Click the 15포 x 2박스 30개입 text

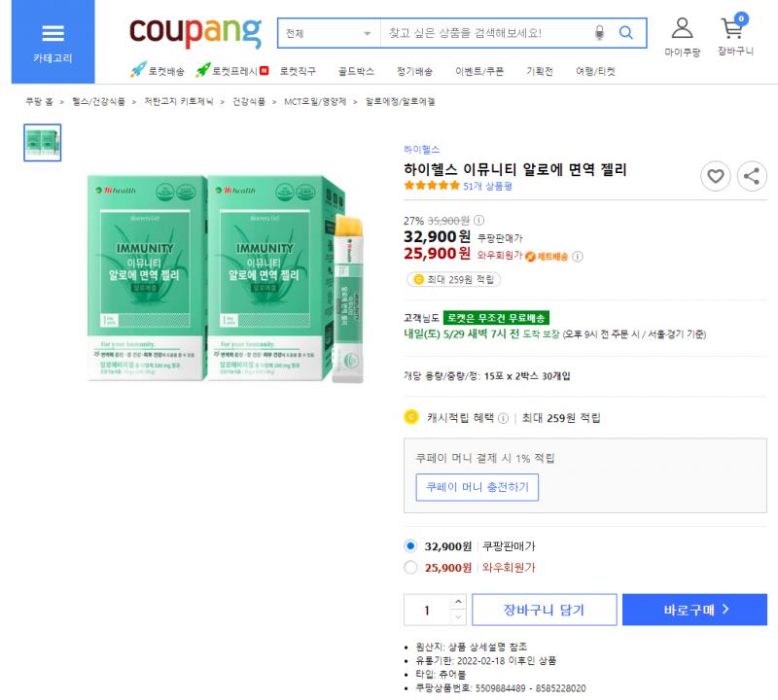click(x=527, y=376)
